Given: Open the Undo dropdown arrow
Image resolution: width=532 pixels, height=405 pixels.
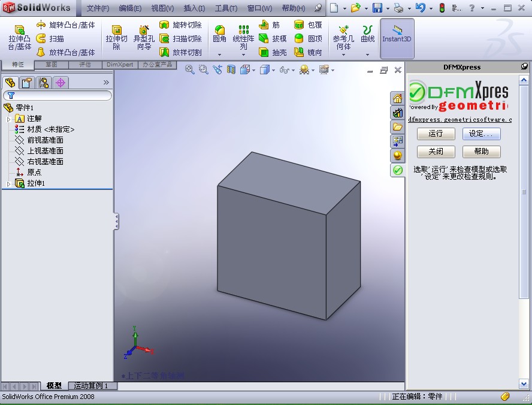Looking at the screenshot, I should tap(431, 8).
